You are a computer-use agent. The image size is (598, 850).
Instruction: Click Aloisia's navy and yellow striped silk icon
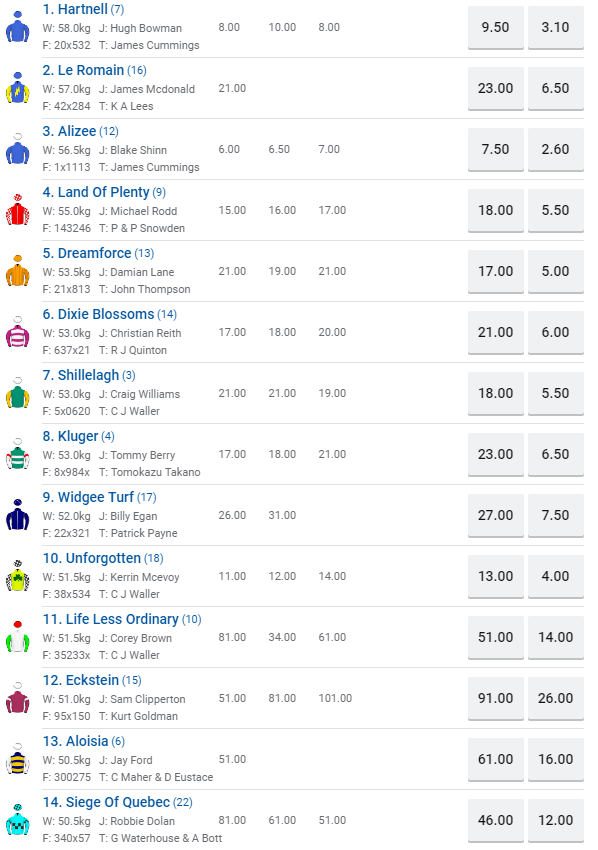click(17, 758)
